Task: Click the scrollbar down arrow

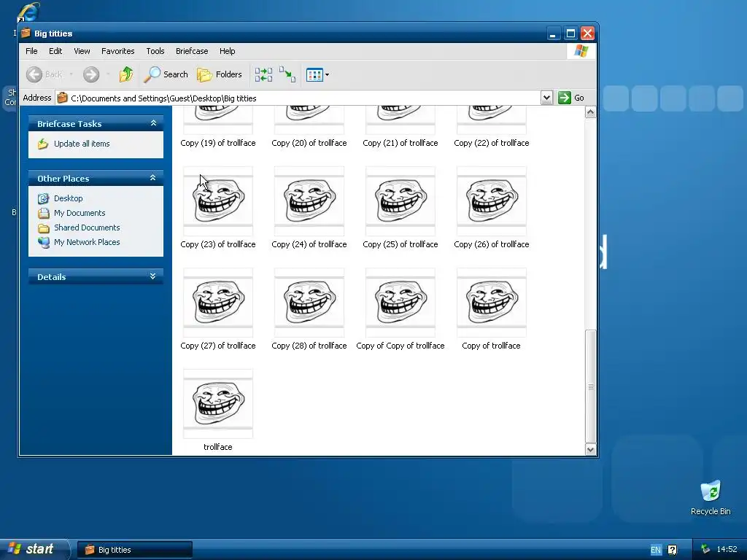Action: pyautogui.click(x=590, y=449)
